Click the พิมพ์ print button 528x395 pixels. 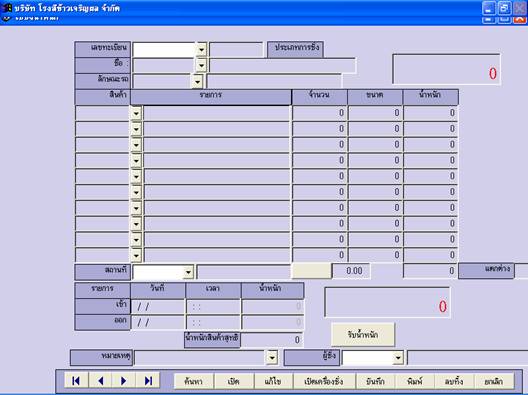coord(415,381)
